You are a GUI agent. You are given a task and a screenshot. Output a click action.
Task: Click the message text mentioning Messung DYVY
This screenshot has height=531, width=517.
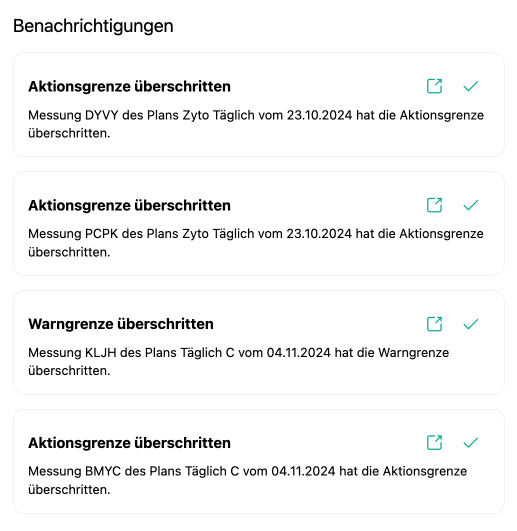(256, 124)
